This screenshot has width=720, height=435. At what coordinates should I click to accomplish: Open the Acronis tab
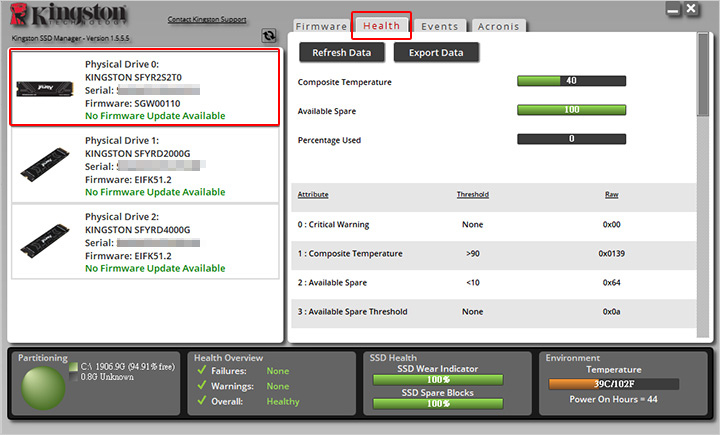point(498,26)
